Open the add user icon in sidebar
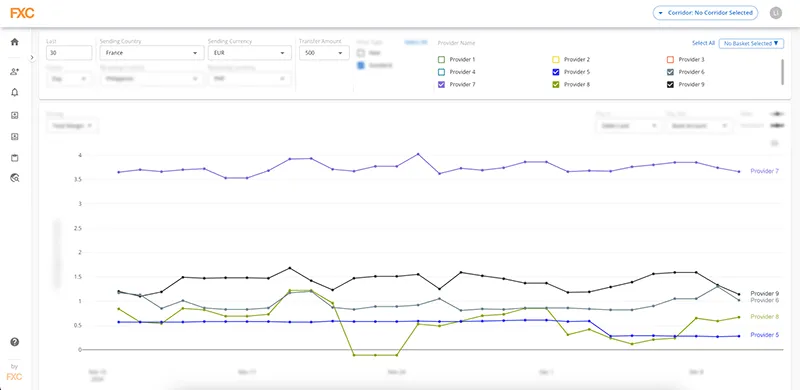Viewport: 800px width, 390px height. 14,71
